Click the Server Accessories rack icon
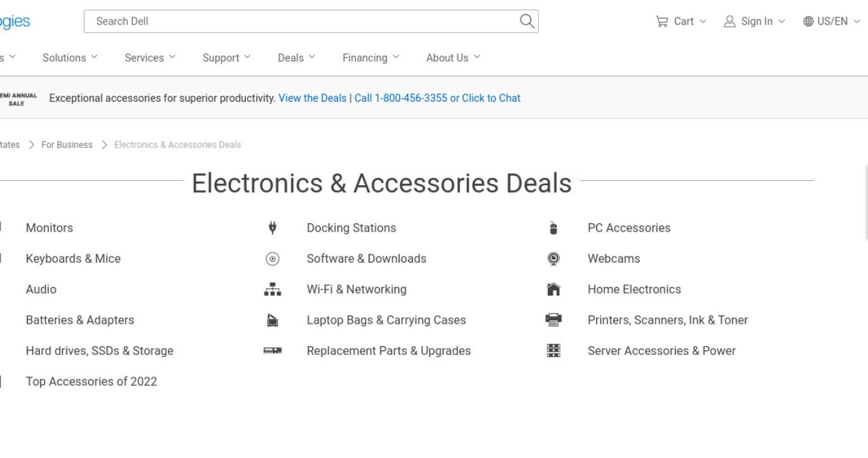The height and width of the screenshot is (458, 868). pyautogui.click(x=553, y=350)
